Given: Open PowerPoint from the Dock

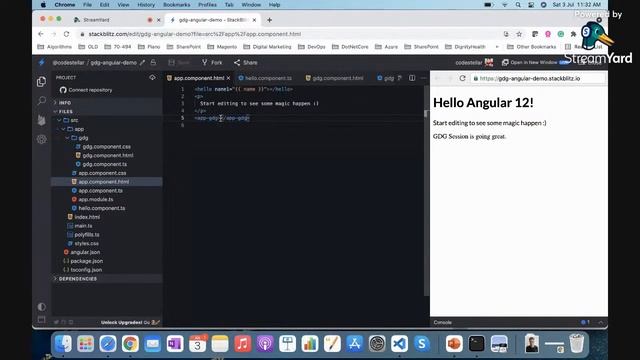Looking at the screenshot, I should pos(454,344).
